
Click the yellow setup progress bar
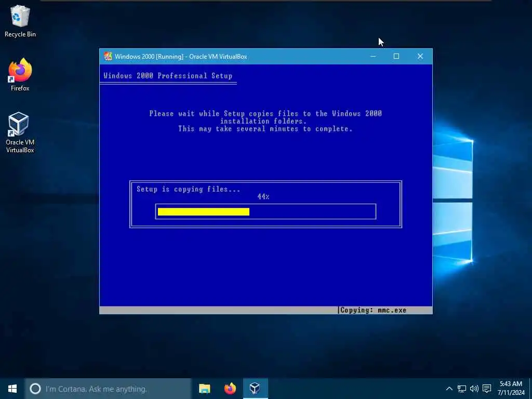click(204, 212)
